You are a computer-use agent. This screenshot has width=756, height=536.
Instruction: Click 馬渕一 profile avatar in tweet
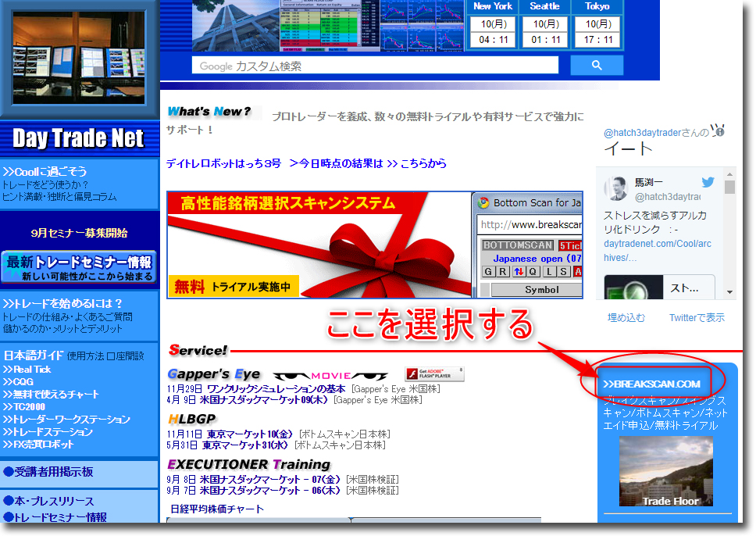coord(617,188)
